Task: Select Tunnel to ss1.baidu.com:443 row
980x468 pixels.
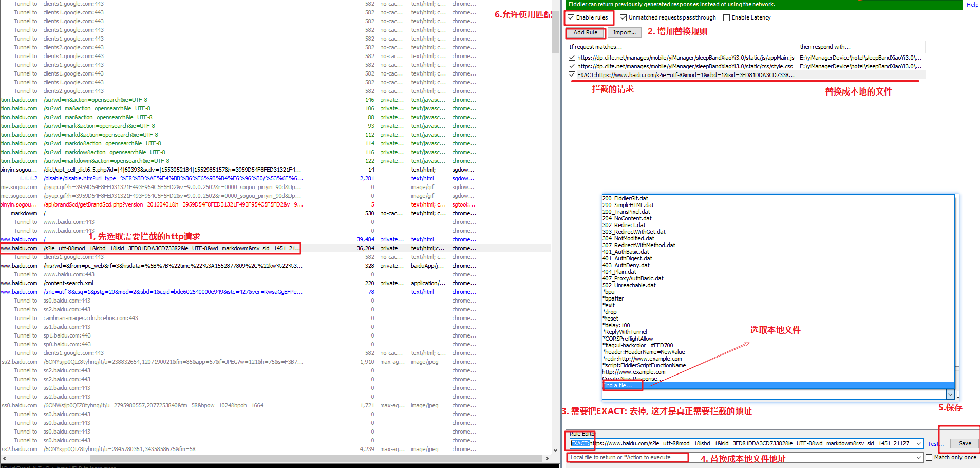Action: (x=275, y=327)
